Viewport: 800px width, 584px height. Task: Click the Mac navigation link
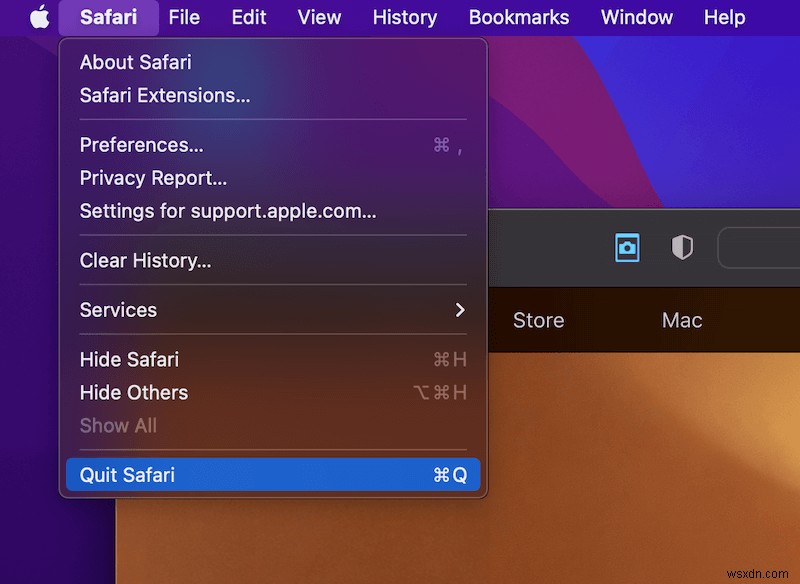(x=681, y=320)
